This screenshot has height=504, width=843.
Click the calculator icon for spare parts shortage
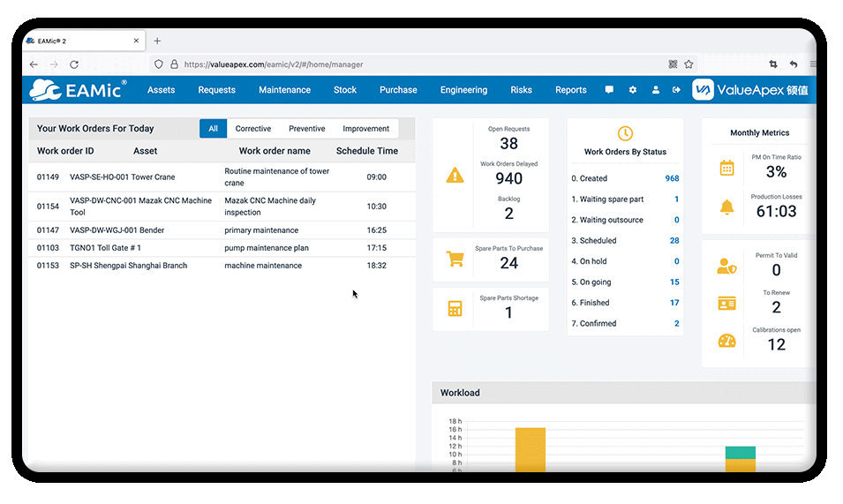tap(455, 308)
